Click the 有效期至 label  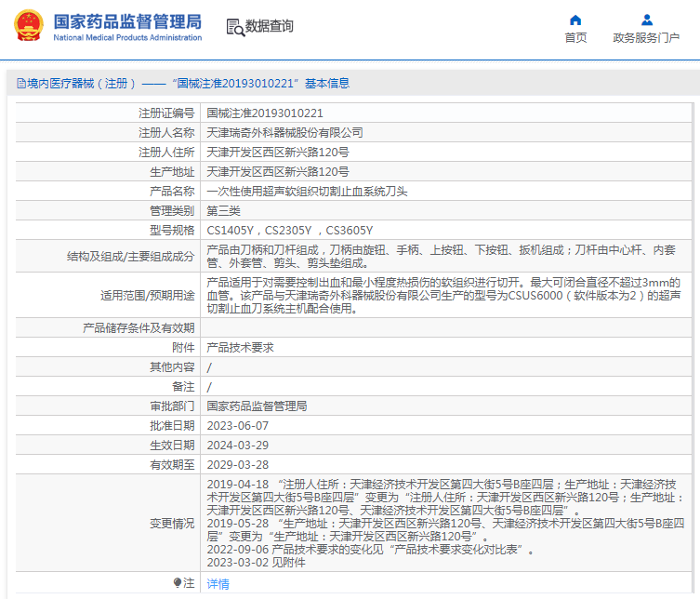click(172, 465)
